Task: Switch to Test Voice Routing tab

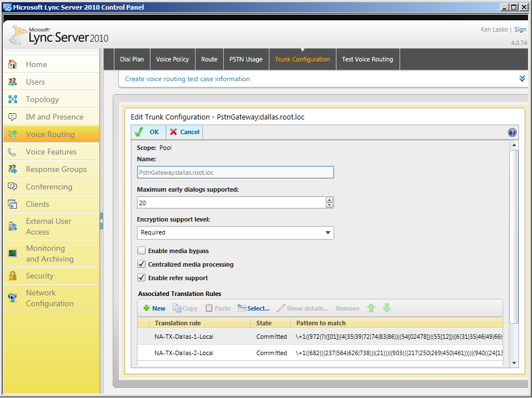Action: click(x=367, y=59)
